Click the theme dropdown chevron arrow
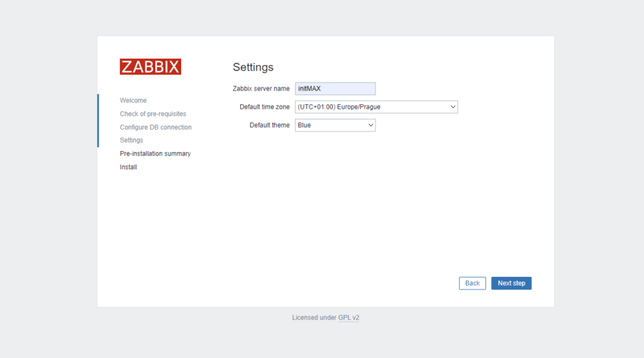Screen dimensions: 644x358 pyautogui.click(x=370, y=125)
